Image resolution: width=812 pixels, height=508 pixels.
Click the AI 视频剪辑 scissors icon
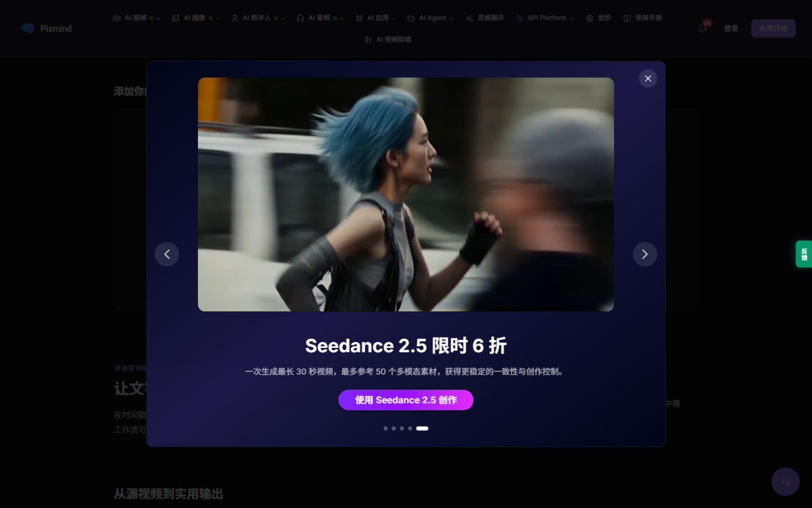368,40
